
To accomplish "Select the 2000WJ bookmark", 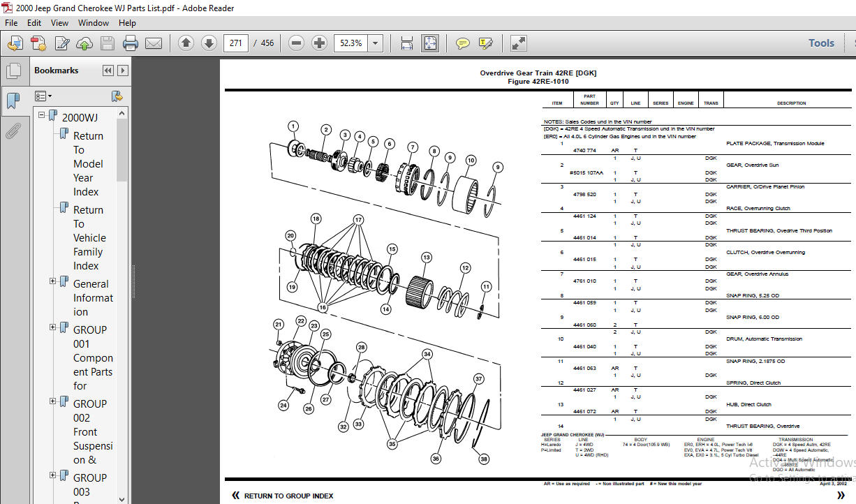I will coord(80,117).
